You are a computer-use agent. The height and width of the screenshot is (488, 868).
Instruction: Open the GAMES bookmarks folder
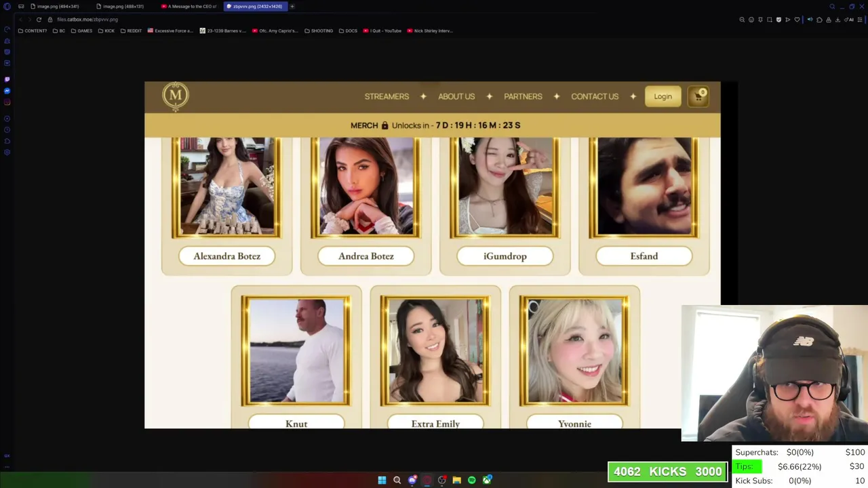(x=81, y=30)
